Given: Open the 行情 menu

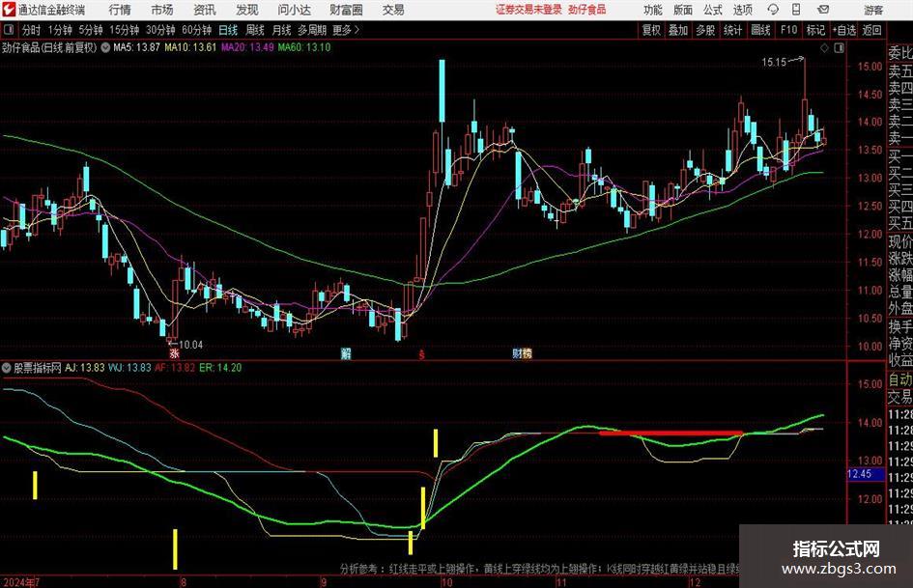Looking at the screenshot, I should tap(120, 10).
